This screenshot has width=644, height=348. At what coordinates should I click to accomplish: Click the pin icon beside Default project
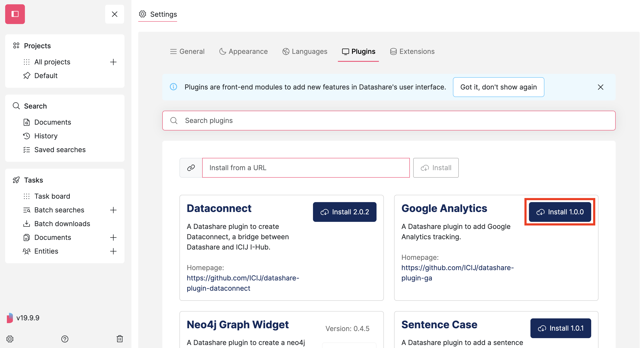click(x=27, y=76)
